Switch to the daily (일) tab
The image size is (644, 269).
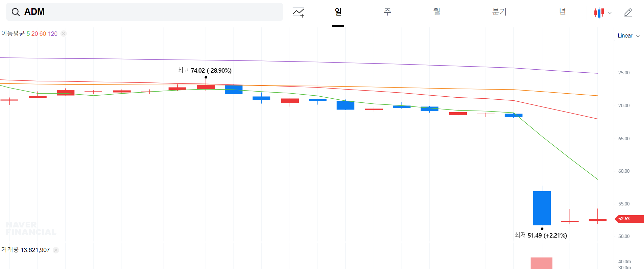point(338,12)
